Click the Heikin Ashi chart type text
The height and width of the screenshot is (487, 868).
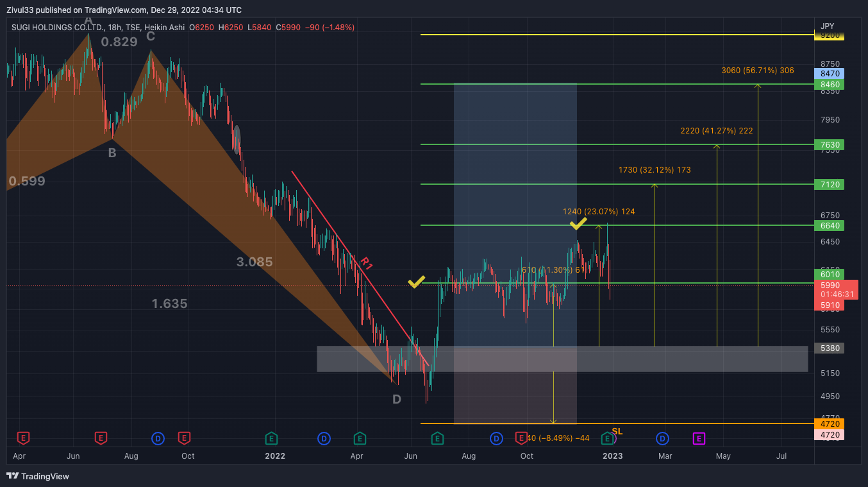(x=165, y=28)
